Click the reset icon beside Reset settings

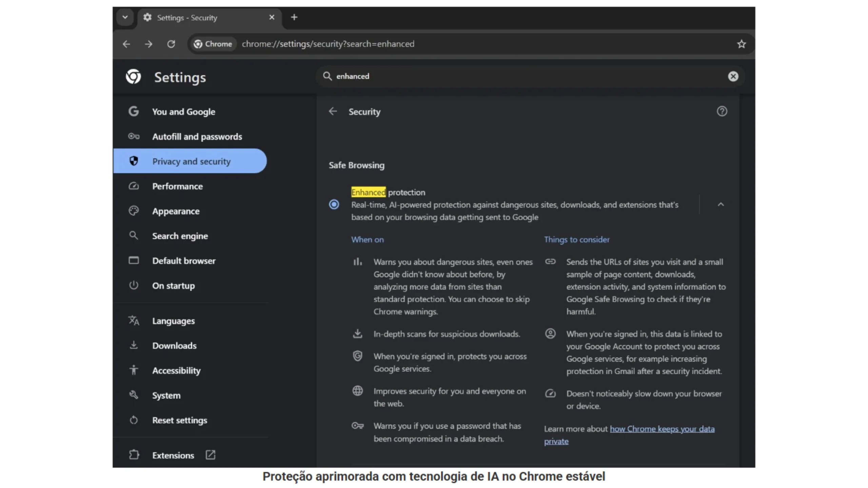(x=134, y=420)
